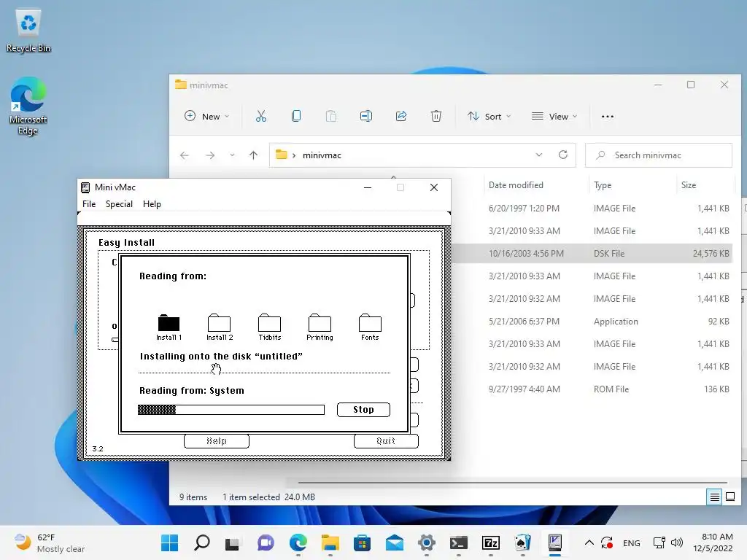Open the Terminal icon on the taskbar
The height and width of the screenshot is (560, 747).
pos(458,542)
